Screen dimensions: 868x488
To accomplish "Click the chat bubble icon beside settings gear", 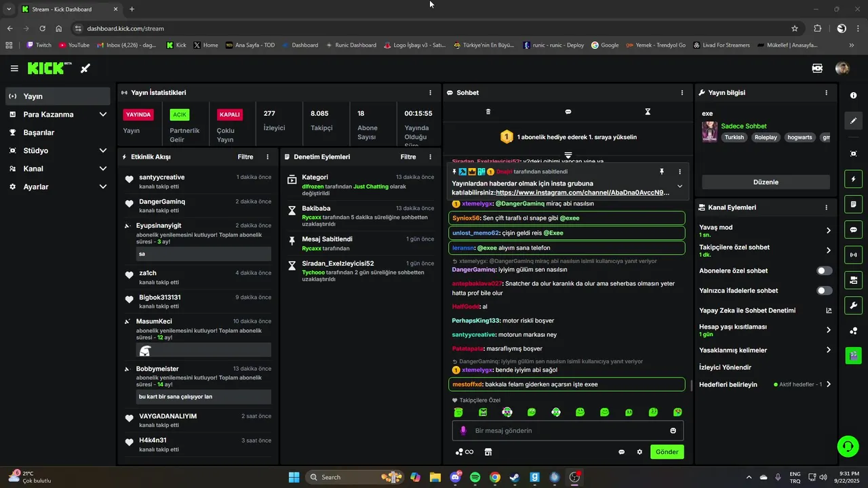I will [621, 452].
